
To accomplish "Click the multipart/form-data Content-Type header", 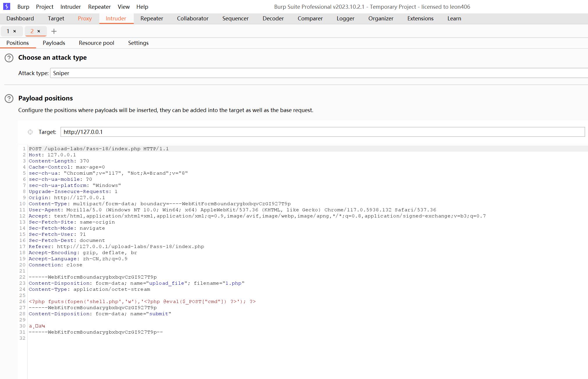I will [x=160, y=204].
